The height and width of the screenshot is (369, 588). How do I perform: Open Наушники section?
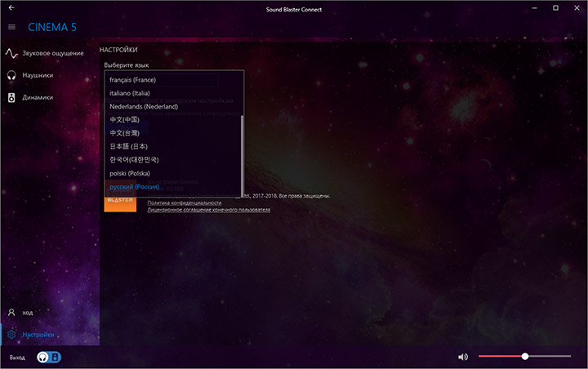[x=50, y=75]
